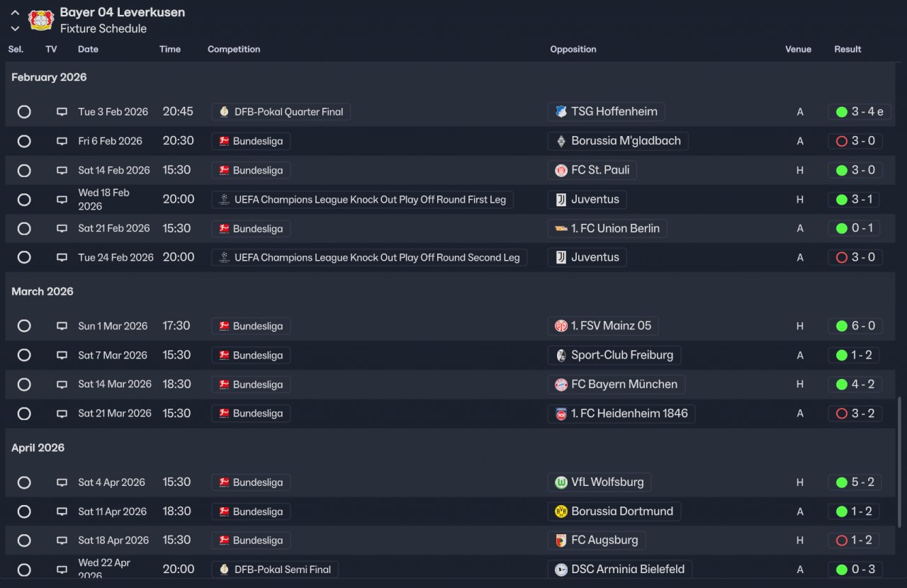The image size is (907, 588).
Task: View the 5 - 2 result against Wolfsburg
Action: pos(855,482)
